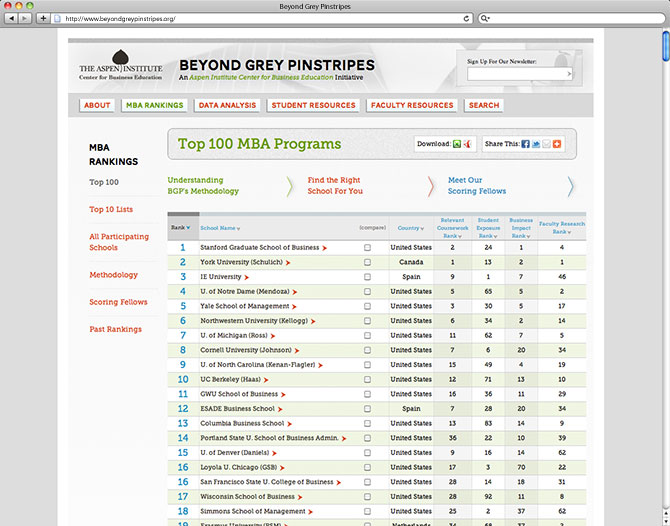This screenshot has width=670, height=526.
Task: Sort by Relevant Coursework Rank
Action: pyautogui.click(x=453, y=228)
